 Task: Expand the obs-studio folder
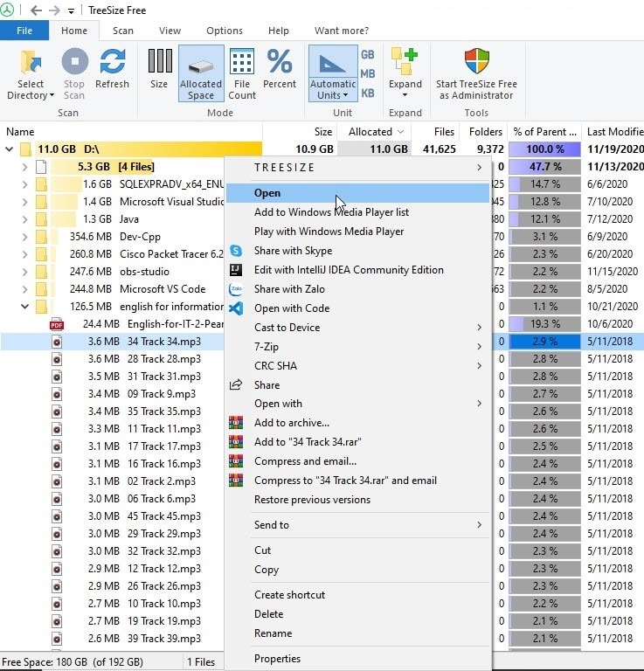point(24,272)
